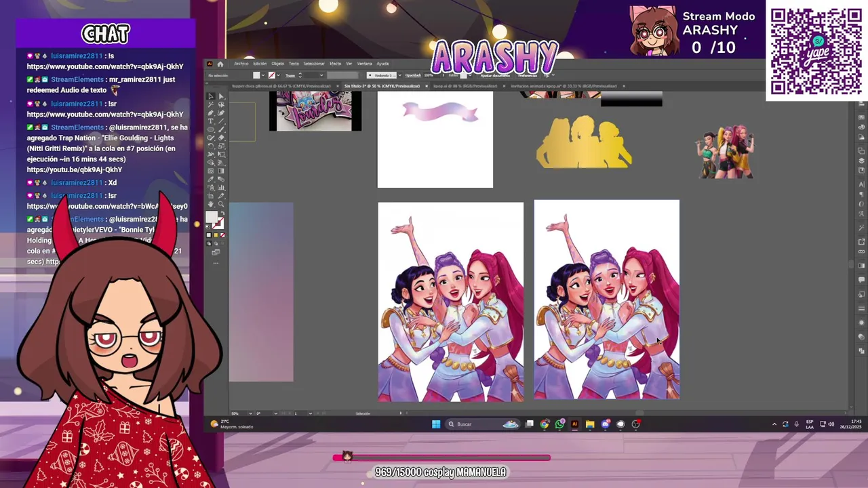The height and width of the screenshot is (488, 868).
Task: Select the Blend tool
Action: coord(221,179)
